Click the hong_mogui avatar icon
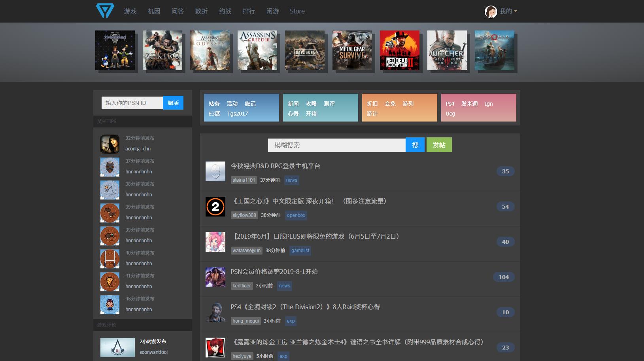The width and height of the screenshot is (644, 361). (215, 312)
